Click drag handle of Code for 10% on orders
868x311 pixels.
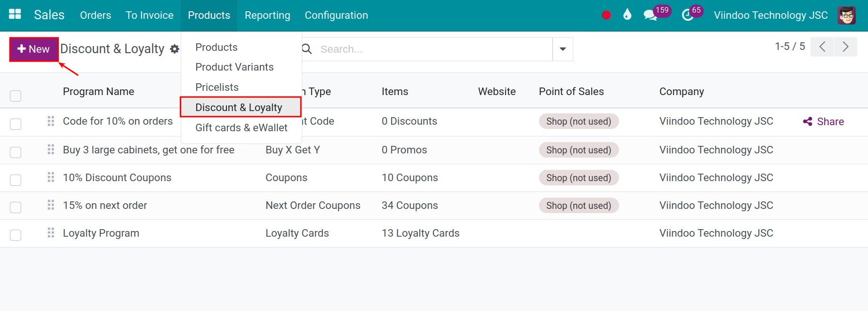coord(51,121)
